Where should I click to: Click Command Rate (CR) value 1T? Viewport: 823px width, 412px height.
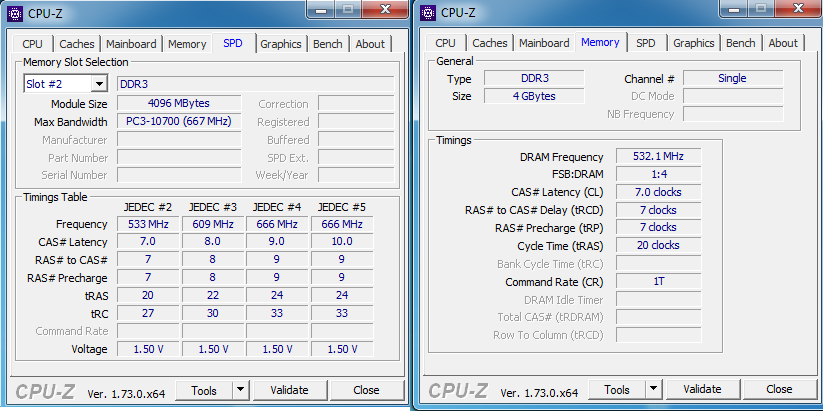tap(658, 281)
